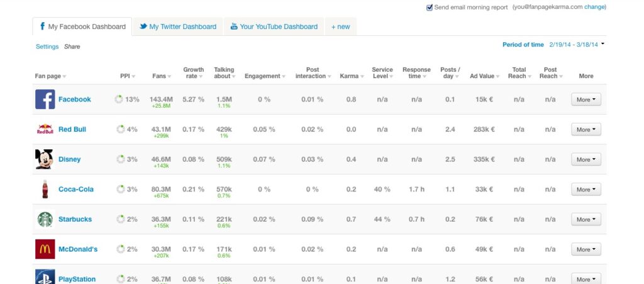Click the Red Bull logo icon
The height and width of the screenshot is (284, 644).
point(45,130)
